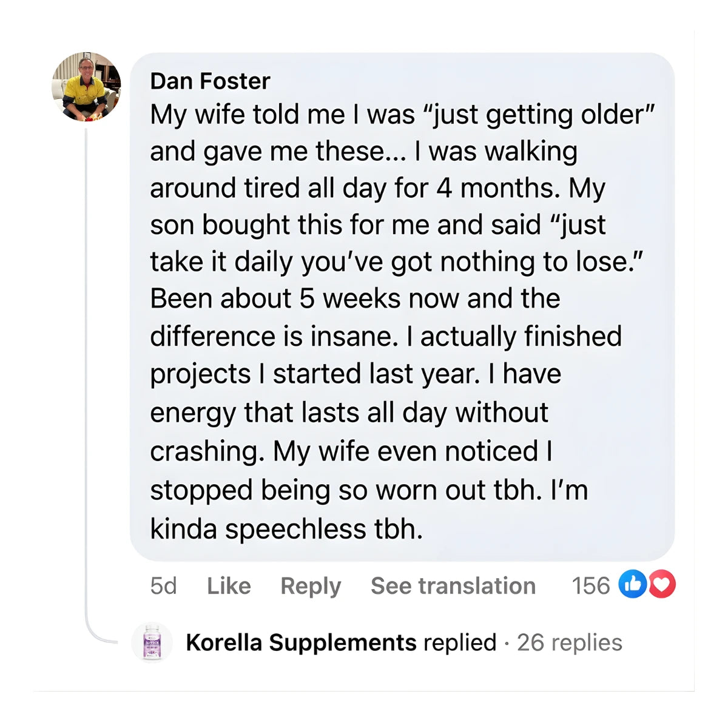Like Dan Foster's comment
This screenshot has width=728, height=728.
[x=229, y=586]
